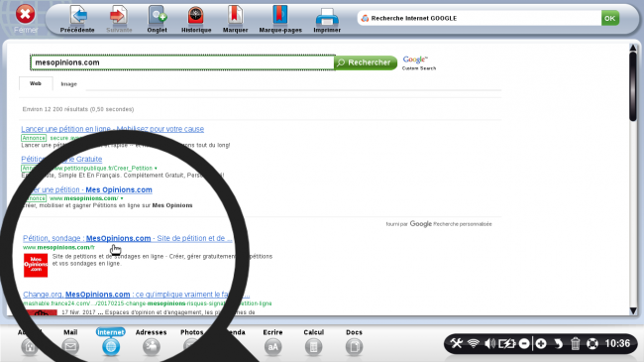Click the mesopinions.com search box
Screen dimensions: 644x362
click(x=182, y=62)
